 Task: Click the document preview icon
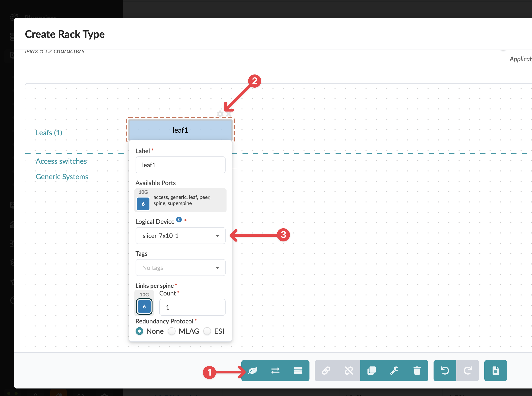tap(496, 371)
